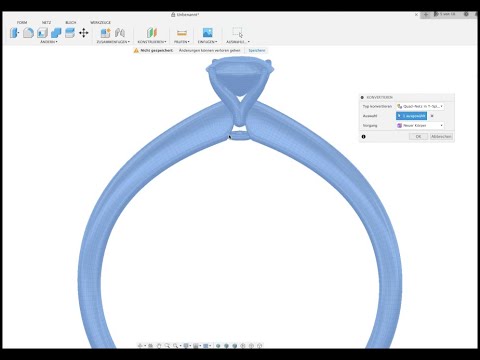This screenshot has width=480, height=360.
Task: Click the lock icon beside document title
Action: coord(173,15)
